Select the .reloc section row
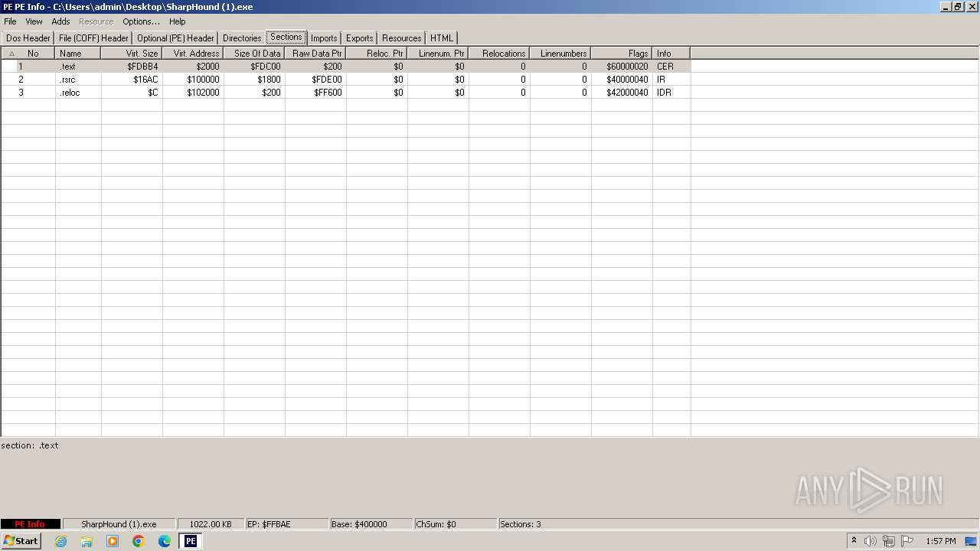Viewport: 980px width, 551px height. [x=346, y=93]
